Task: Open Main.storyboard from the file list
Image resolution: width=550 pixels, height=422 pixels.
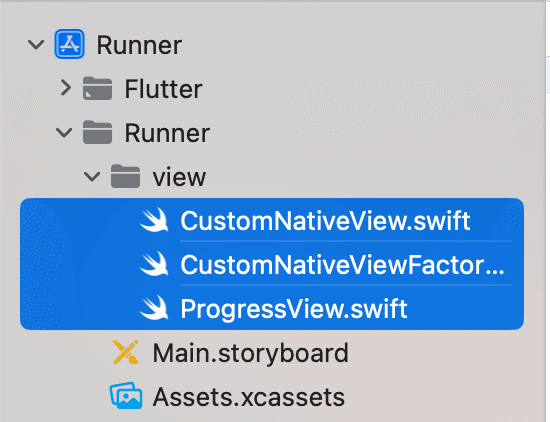Action: point(250,353)
